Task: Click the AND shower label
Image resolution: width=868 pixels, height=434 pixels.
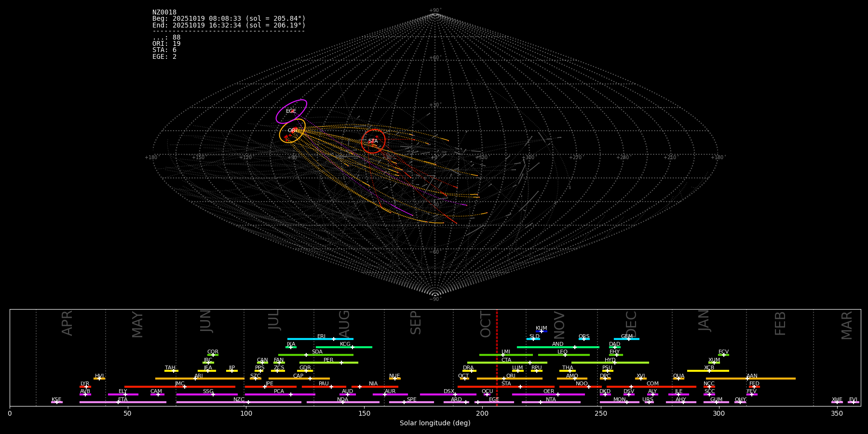Action: pos(558,344)
